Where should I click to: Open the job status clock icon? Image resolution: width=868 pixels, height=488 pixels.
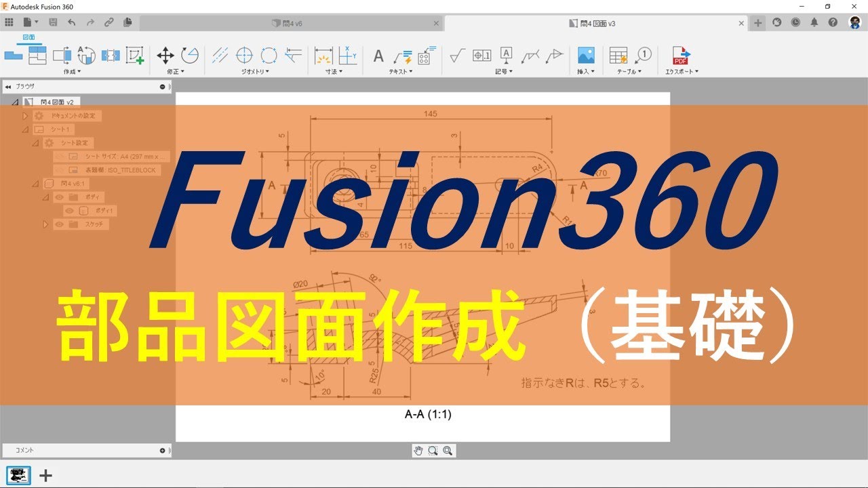[x=795, y=22]
